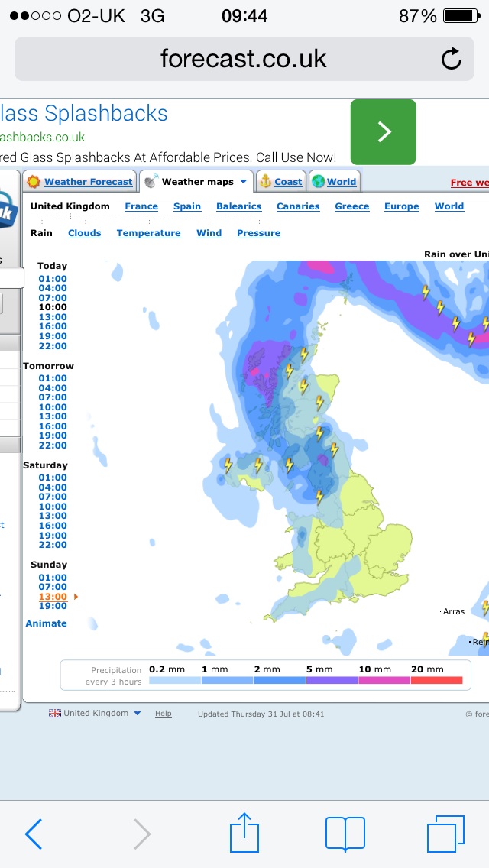
Task: Open Safari bookmarks book icon
Action: (x=345, y=834)
